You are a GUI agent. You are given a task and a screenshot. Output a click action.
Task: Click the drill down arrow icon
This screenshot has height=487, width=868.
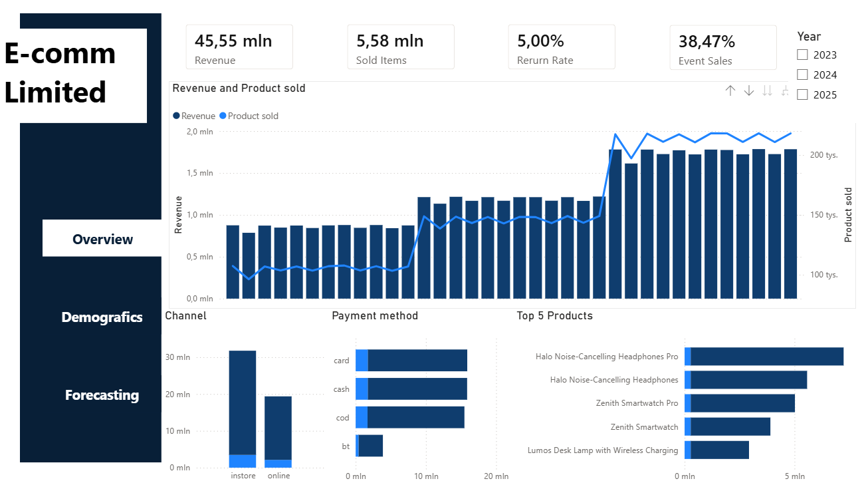(749, 90)
